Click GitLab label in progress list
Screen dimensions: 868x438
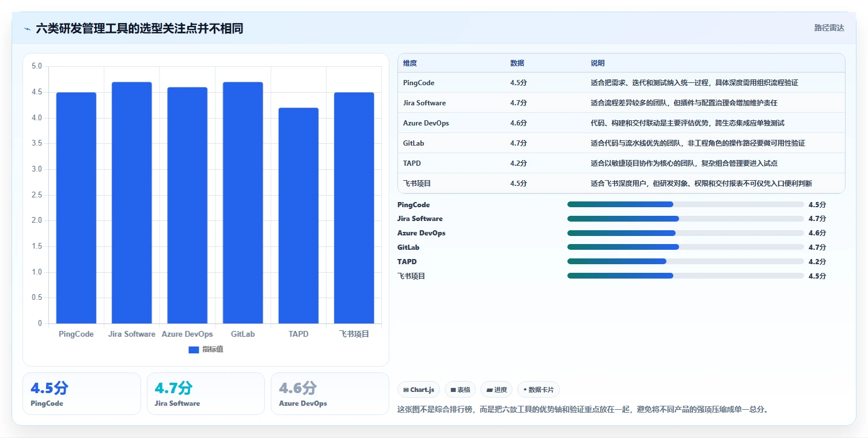[408, 247]
